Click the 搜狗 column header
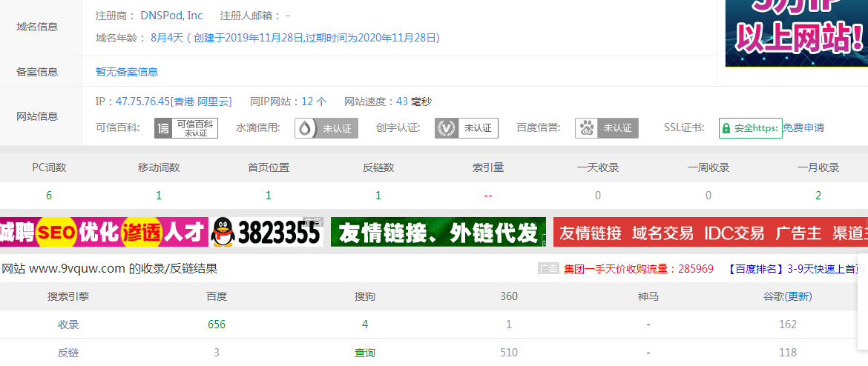 [365, 296]
